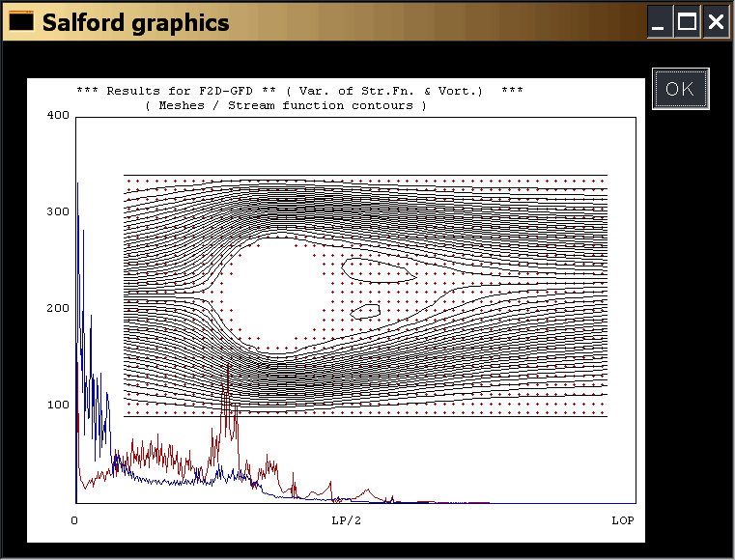Click the y-axis label 400

pos(58,115)
